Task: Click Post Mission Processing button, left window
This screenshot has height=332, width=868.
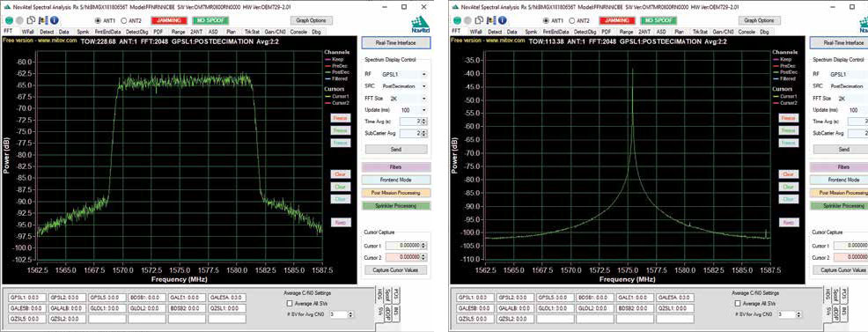Action: click(x=396, y=193)
